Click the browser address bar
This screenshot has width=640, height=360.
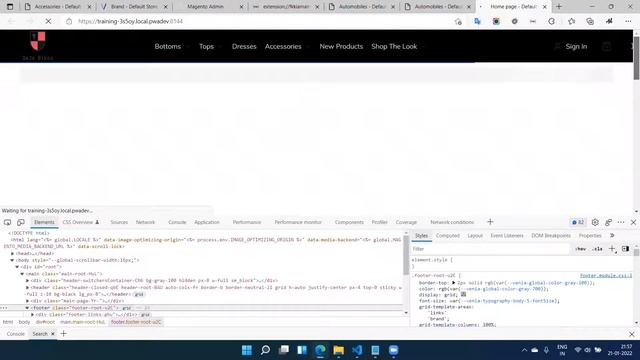click(x=261, y=21)
